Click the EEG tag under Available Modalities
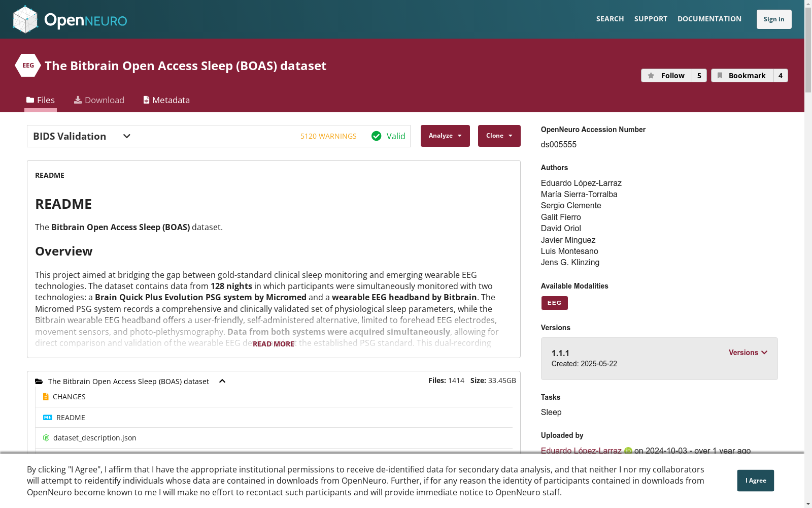Viewport: 812px width, 508px height. coord(555,303)
